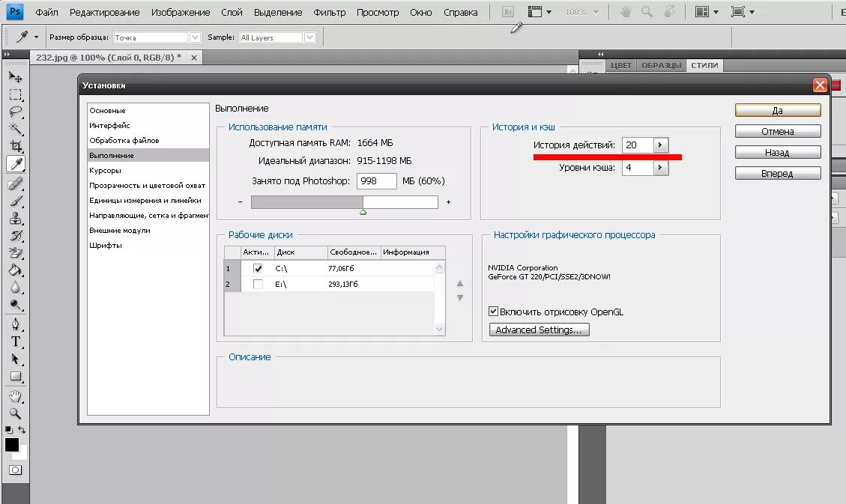Click the Уровни кэша value field
The image size is (846, 504).
tap(638, 168)
